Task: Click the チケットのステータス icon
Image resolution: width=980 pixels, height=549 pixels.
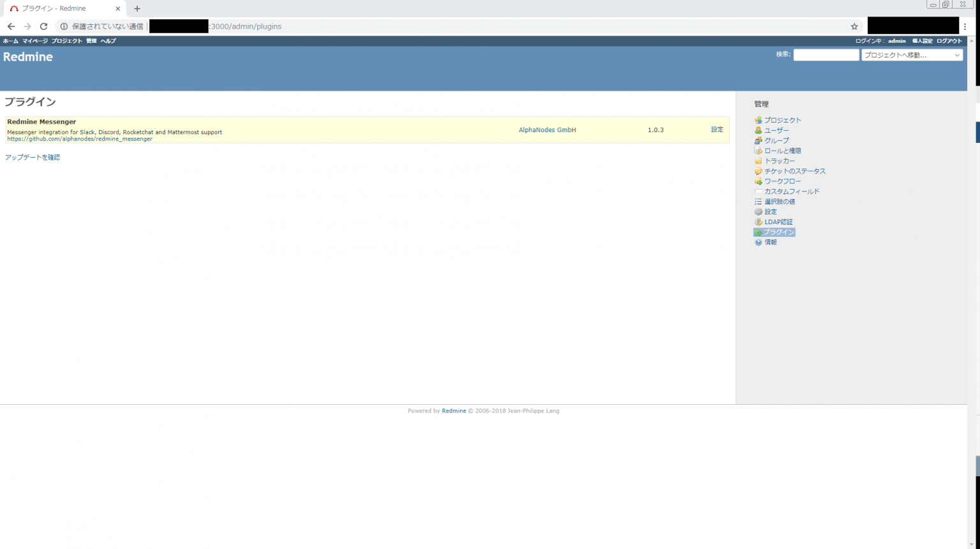Action: click(x=758, y=171)
